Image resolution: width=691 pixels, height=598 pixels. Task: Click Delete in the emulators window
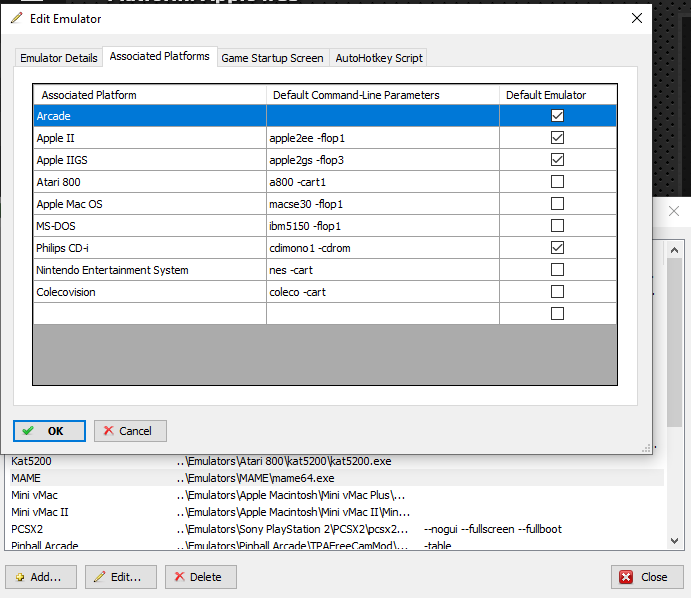pos(201,577)
